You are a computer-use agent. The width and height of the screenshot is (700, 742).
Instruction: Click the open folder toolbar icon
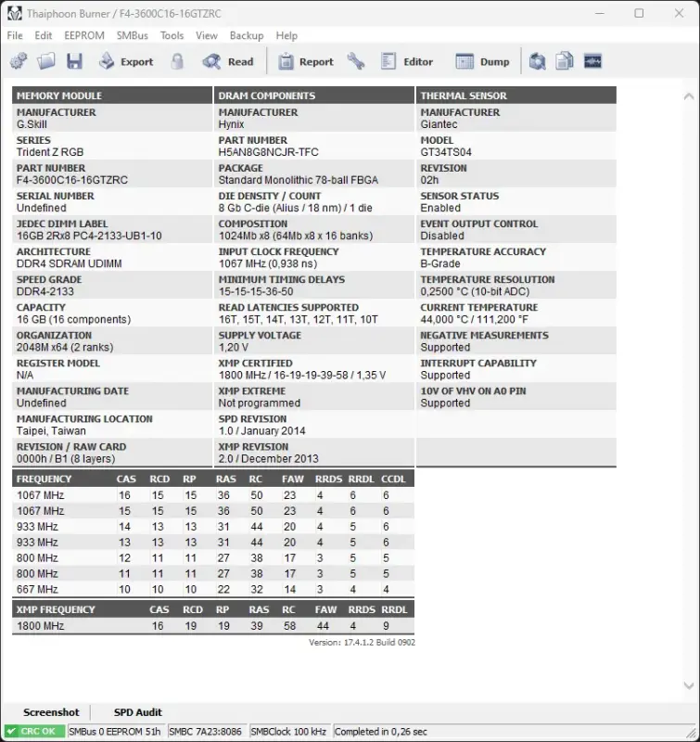pos(46,62)
